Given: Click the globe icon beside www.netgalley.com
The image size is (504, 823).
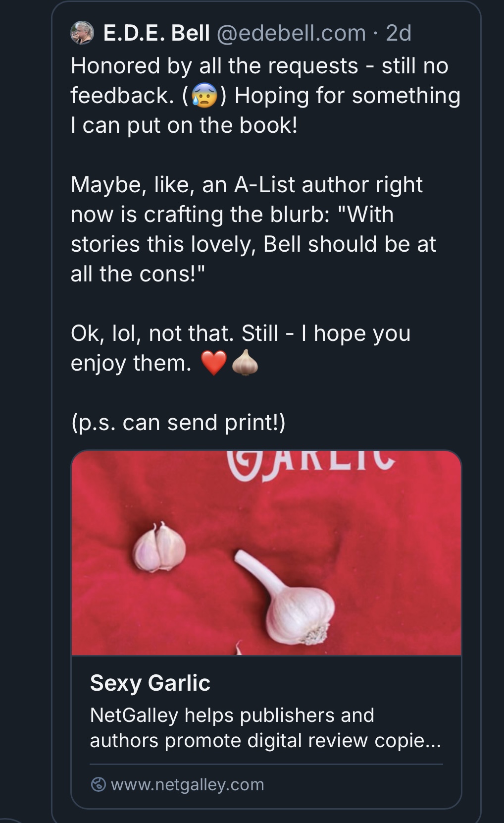Looking at the screenshot, I should coord(99,784).
